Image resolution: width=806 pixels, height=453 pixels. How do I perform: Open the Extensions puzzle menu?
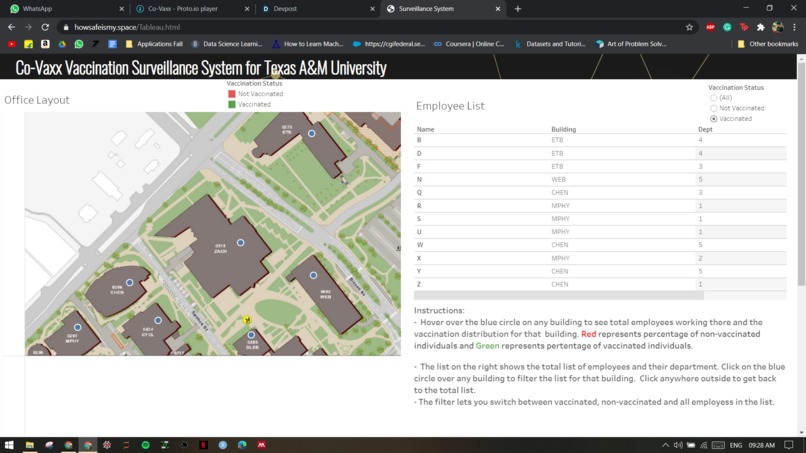coord(761,27)
